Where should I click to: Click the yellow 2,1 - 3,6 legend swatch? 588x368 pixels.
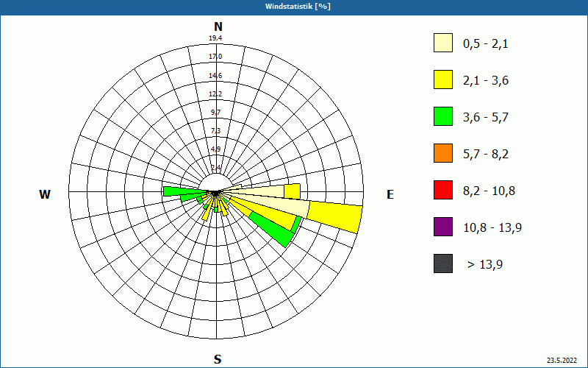443,79
